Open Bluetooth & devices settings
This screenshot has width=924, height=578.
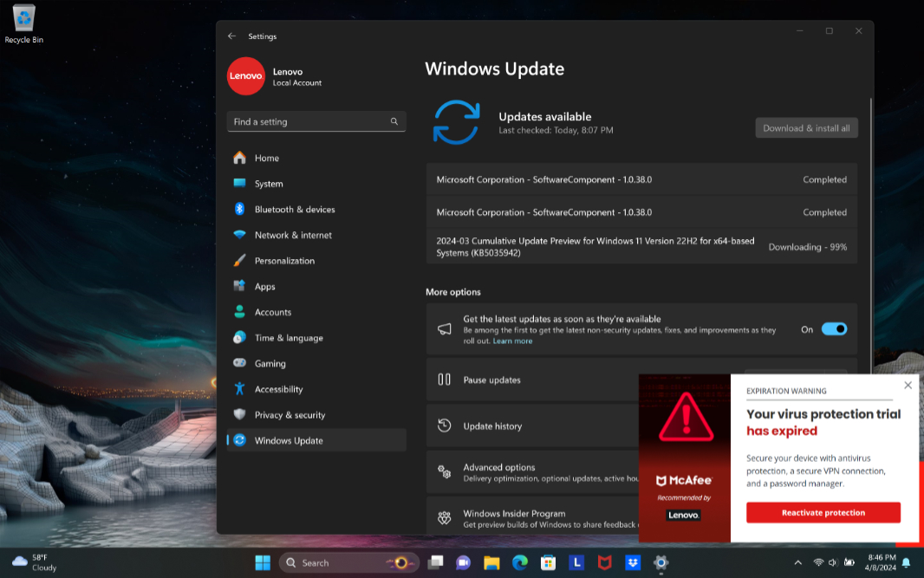pos(295,210)
